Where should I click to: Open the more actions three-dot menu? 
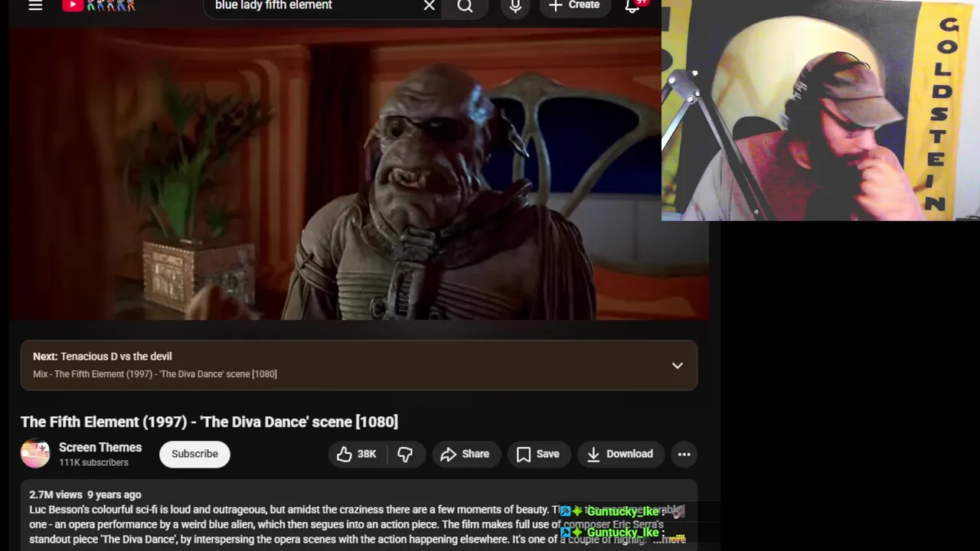tap(684, 454)
